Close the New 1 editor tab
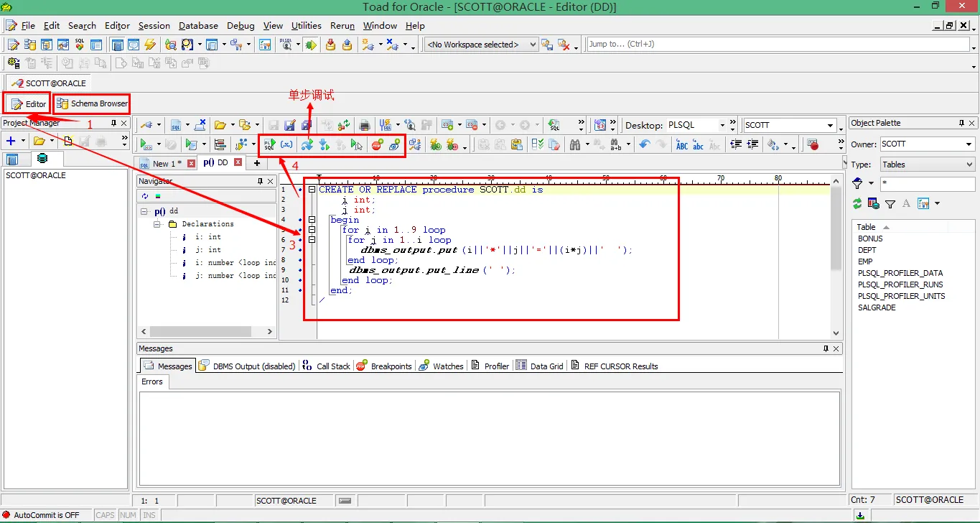The image size is (980, 523). (191, 163)
